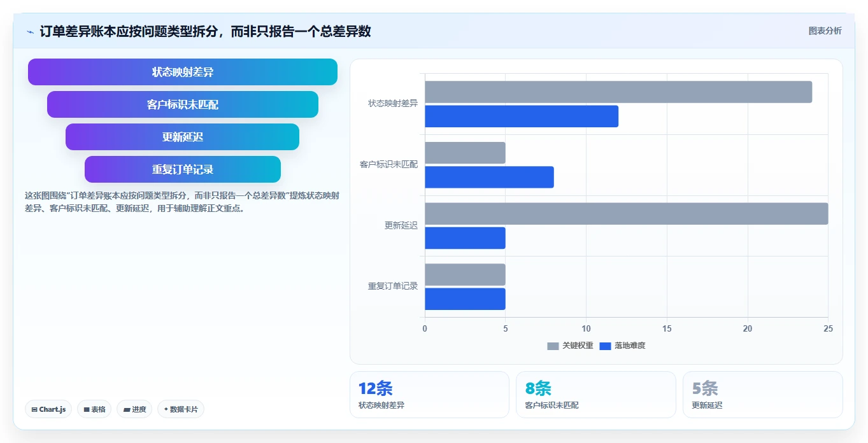Click the lightning icon beside the title
The height and width of the screenshot is (443, 868).
[31, 32]
